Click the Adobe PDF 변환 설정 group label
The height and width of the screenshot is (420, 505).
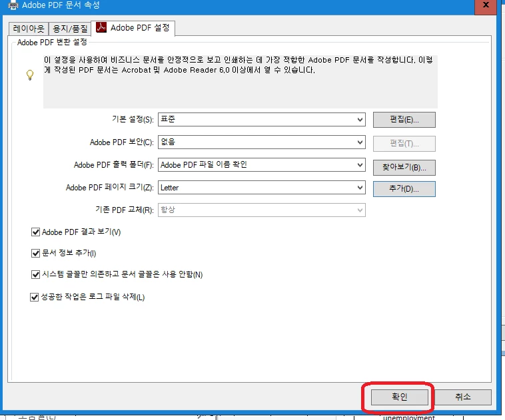tap(52, 42)
